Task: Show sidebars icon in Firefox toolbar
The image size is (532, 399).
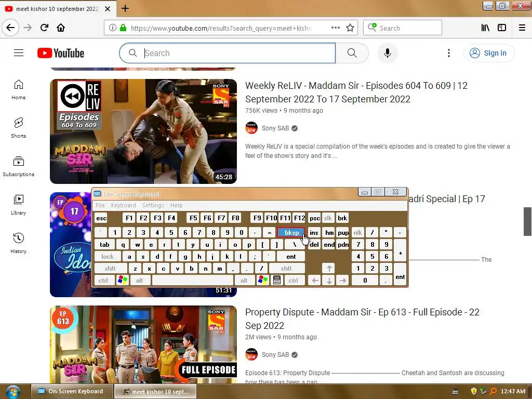Action: [x=502, y=28]
